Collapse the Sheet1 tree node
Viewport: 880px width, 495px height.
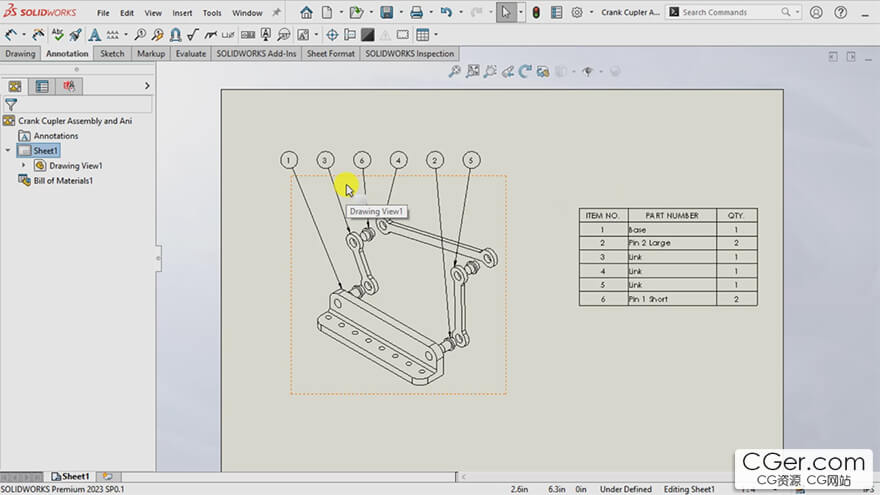[x=8, y=150]
